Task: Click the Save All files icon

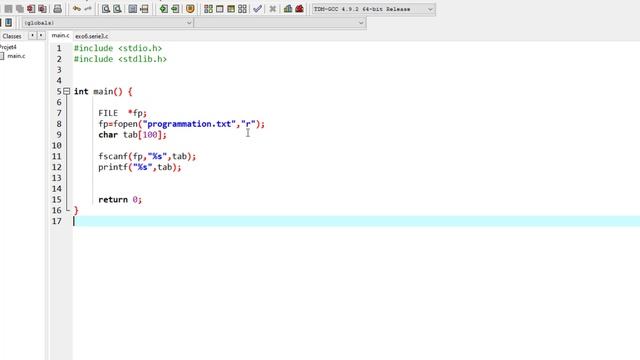Action: pyautogui.click(x=20, y=9)
